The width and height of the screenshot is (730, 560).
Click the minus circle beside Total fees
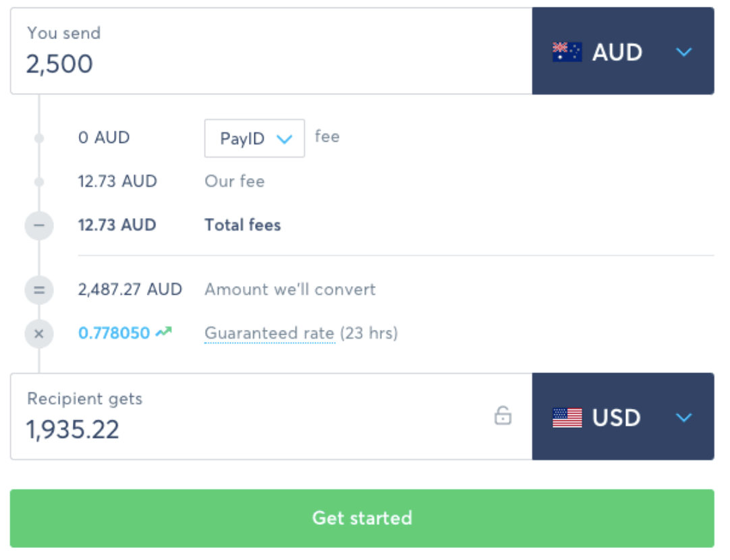39,225
